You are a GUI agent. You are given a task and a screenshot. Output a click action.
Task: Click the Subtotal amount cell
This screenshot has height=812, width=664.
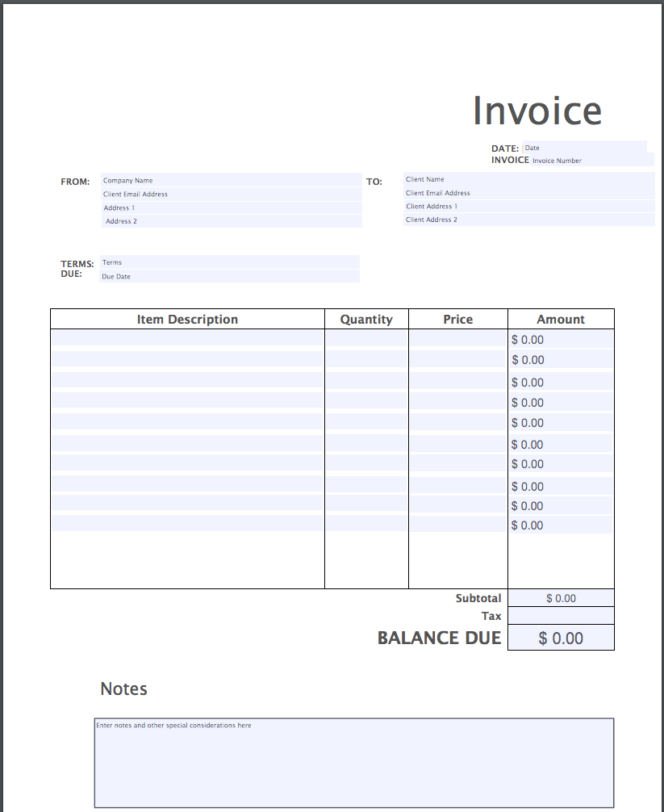click(560, 597)
